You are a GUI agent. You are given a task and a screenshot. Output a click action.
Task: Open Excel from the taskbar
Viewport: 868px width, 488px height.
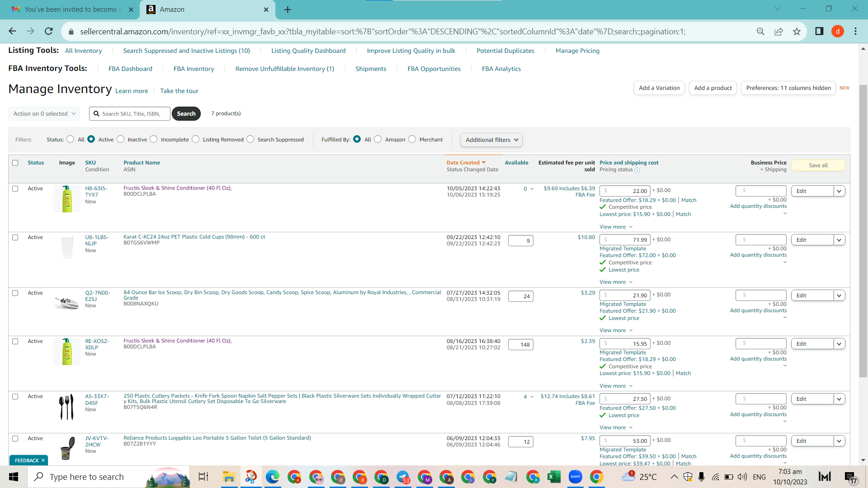click(554, 477)
